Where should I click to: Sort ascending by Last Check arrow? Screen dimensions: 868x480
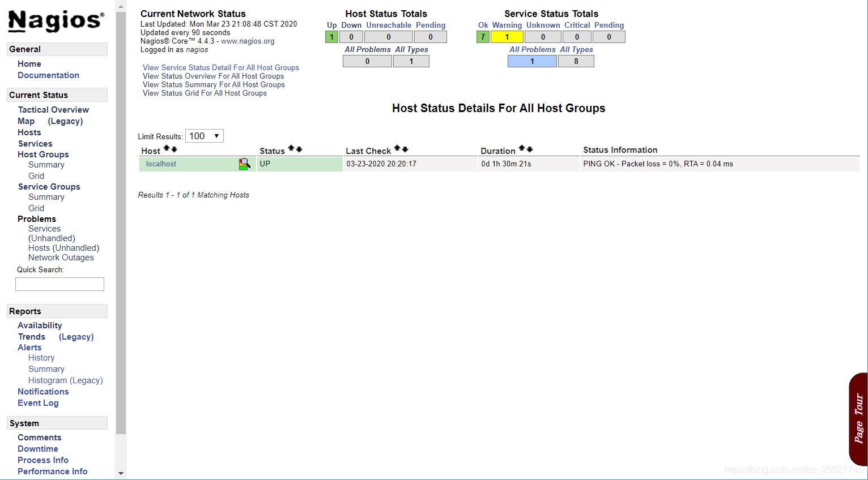pyautogui.click(x=398, y=148)
